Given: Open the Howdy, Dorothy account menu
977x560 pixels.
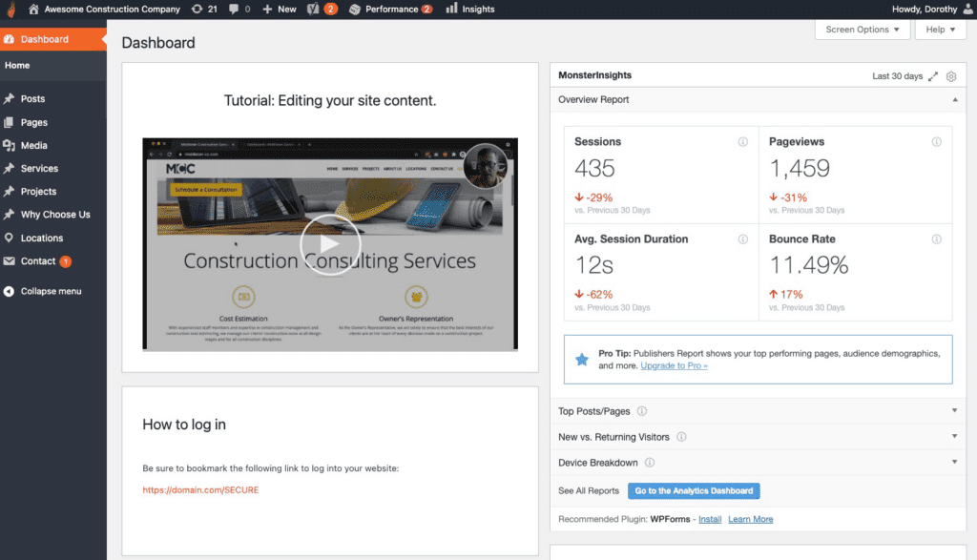Looking at the screenshot, I should 927,9.
